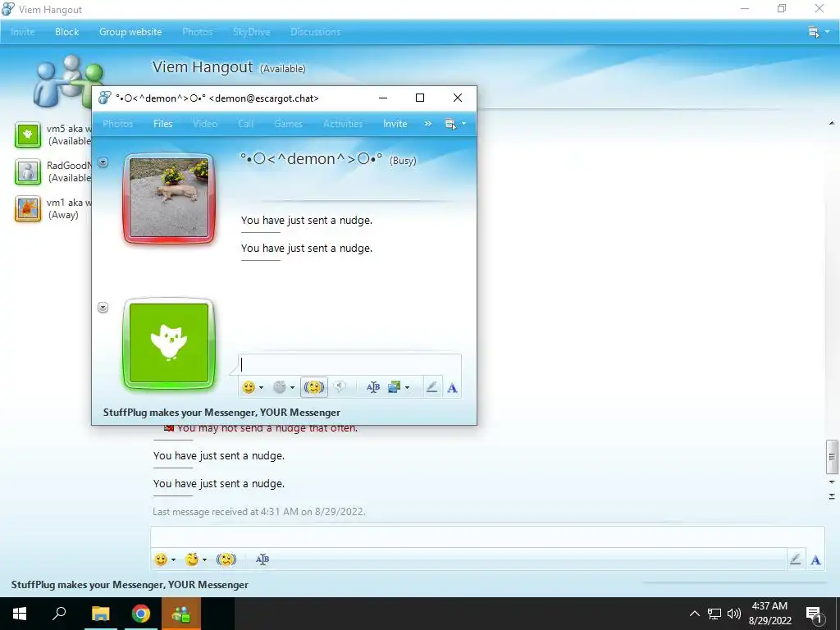The height and width of the screenshot is (630, 840).
Task: Open emoticon picker in Viem Hangout
Action: [x=161, y=559]
